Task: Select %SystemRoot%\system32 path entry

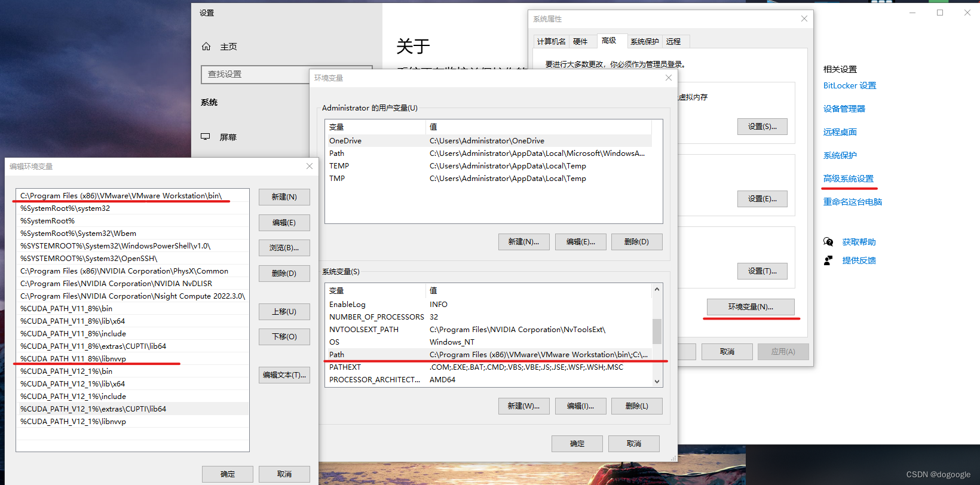Action: tap(133, 208)
